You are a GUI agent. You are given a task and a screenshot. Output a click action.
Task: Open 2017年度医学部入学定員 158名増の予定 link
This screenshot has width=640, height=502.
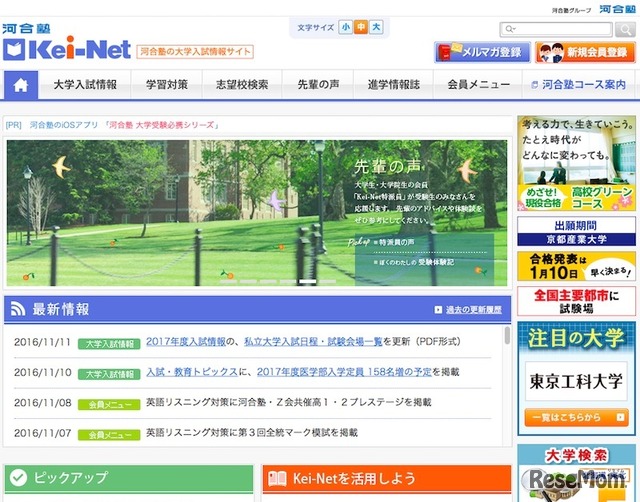[x=344, y=372]
